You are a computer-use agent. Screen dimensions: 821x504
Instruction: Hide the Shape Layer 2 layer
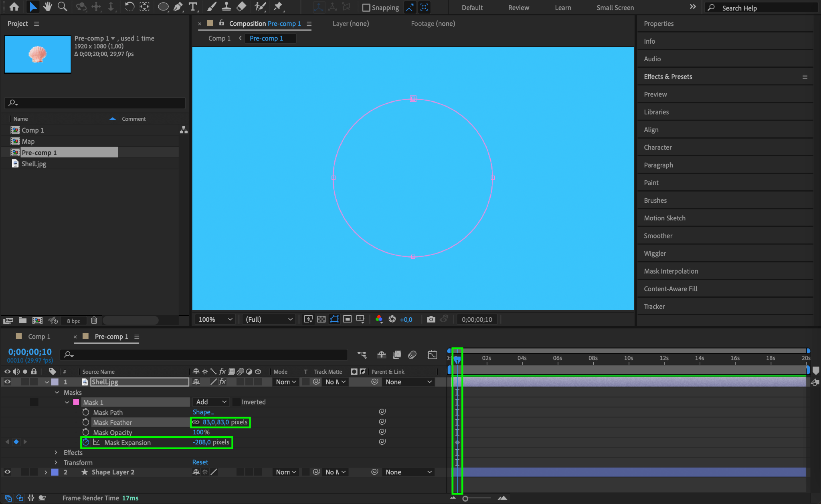point(7,472)
